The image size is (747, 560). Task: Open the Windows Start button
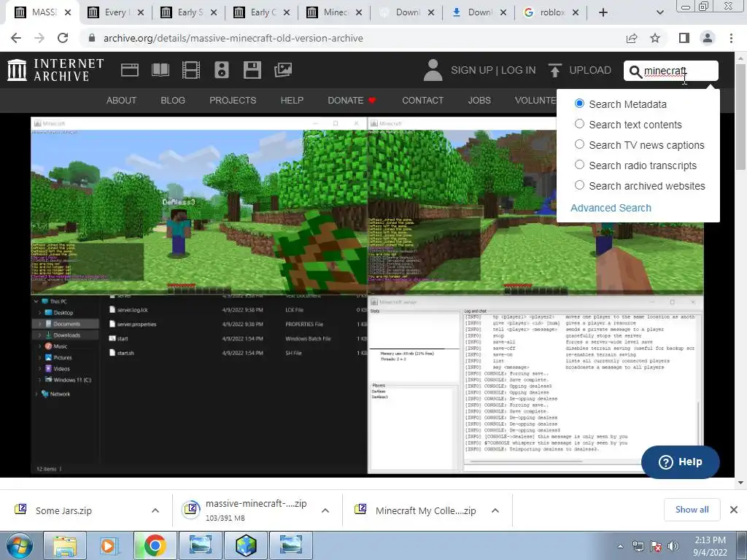click(x=20, y=545)
